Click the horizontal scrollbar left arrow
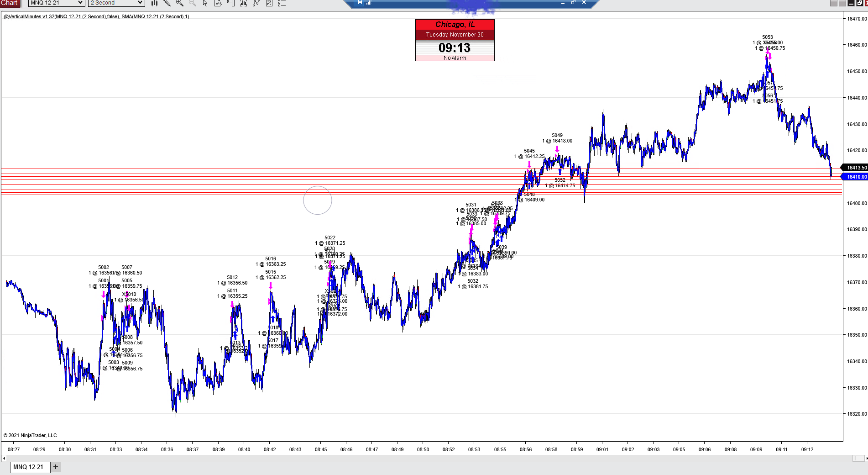The image size is (868, 475). (4, 458)
